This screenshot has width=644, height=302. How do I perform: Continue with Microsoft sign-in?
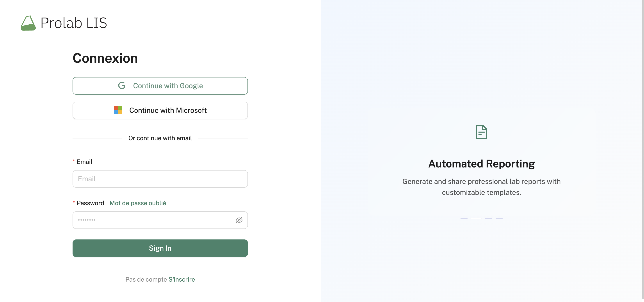pyautogui.click(x=160, y=110)
